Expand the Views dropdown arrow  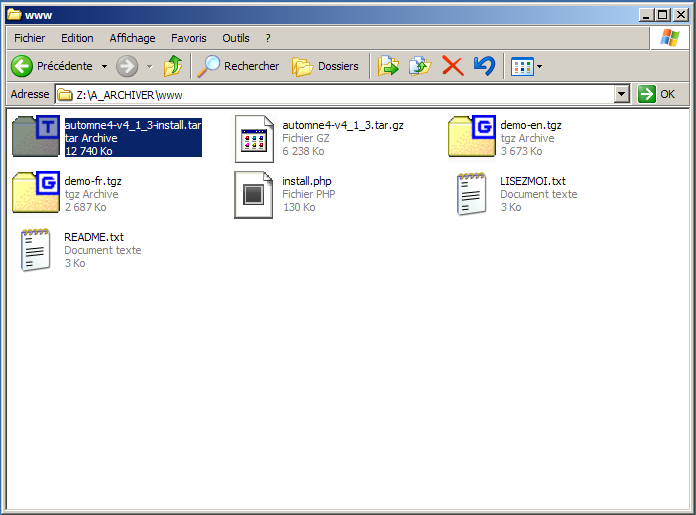tap(539, 67)
